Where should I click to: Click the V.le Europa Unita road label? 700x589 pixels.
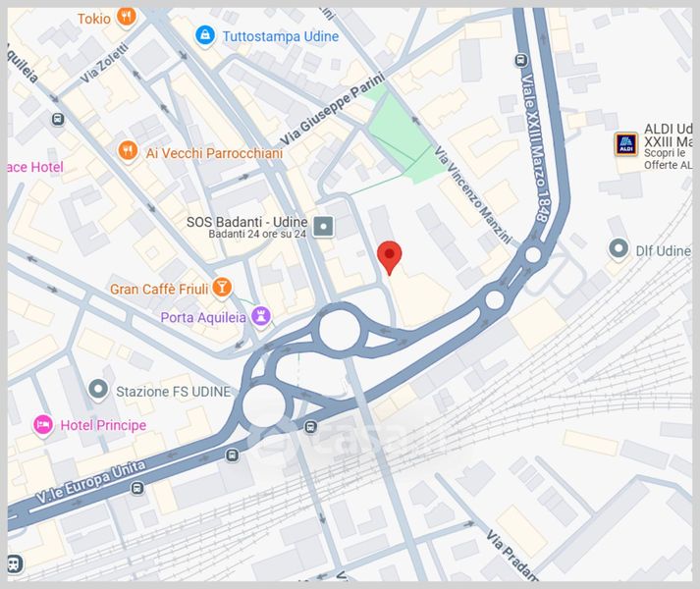pos(90,482)
